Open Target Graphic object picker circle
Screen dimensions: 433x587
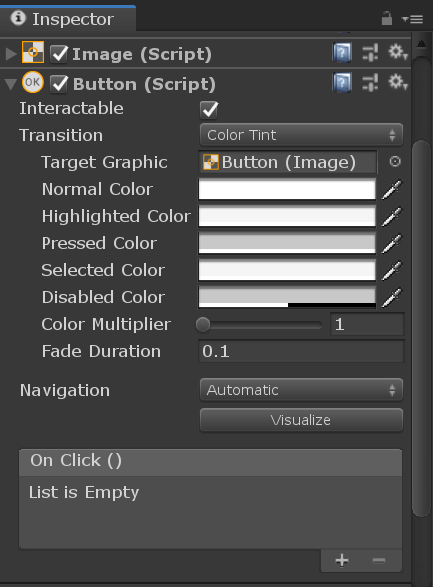coord(395,162)
